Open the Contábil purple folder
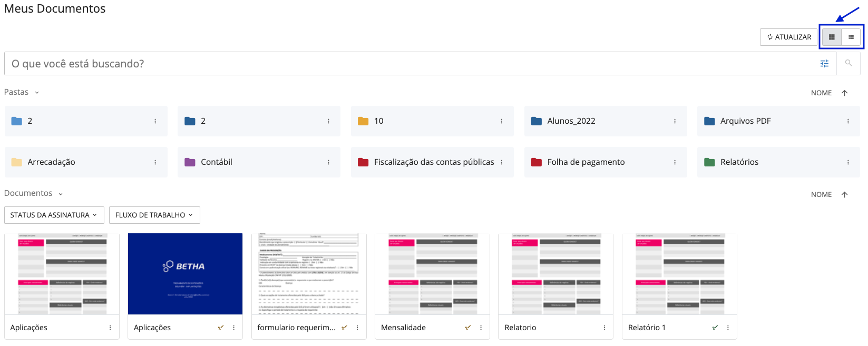Viewport: 868px width, 346px height. point(216,162)
